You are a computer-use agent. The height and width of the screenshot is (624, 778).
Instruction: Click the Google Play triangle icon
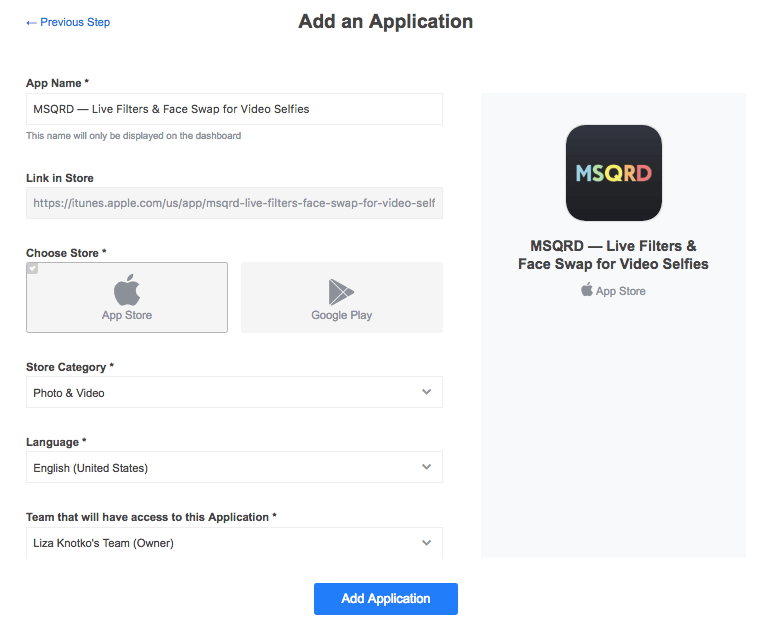341,292
